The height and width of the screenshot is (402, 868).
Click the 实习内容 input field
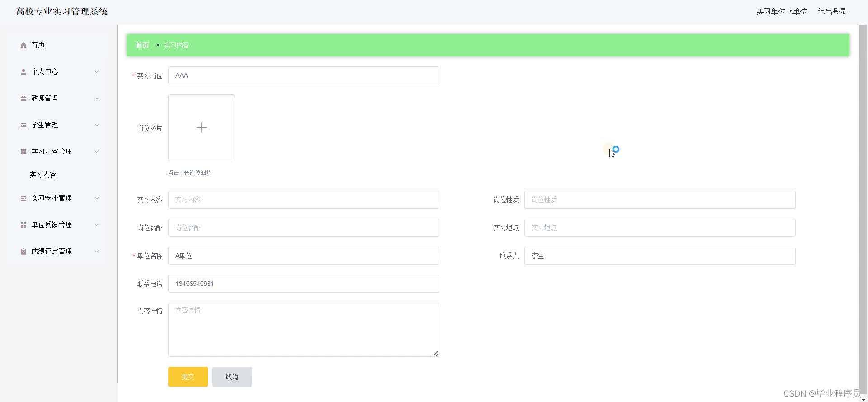click(x=304, y=200)
